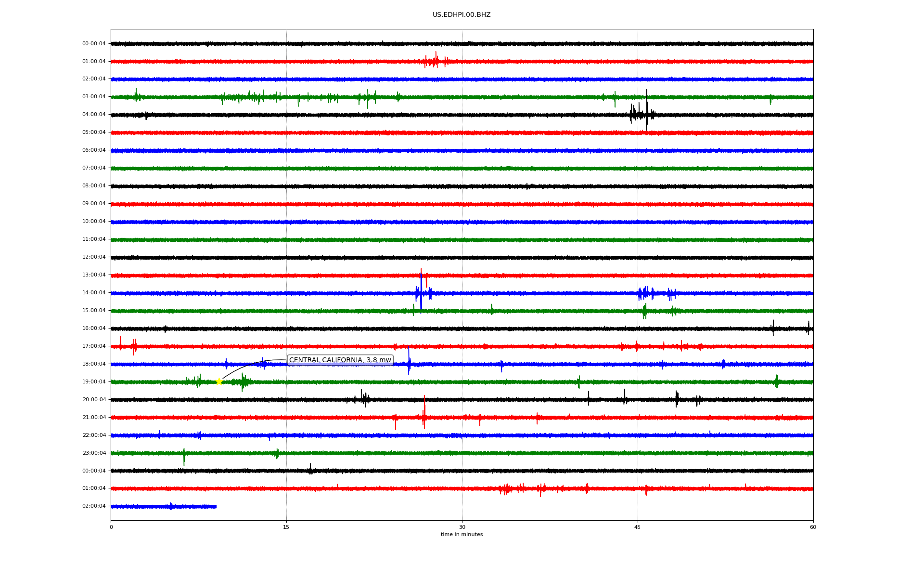The width and height of the screenshot is (924, 578).
Task: Click the short blue trace on the final 02:00:04 row
Action: (164, 506)
